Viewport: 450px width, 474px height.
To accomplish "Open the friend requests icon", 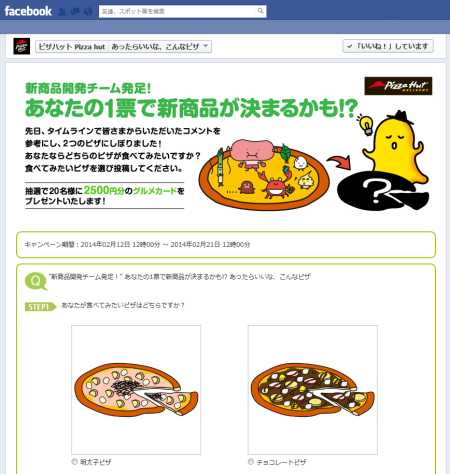I will (62, 12).
